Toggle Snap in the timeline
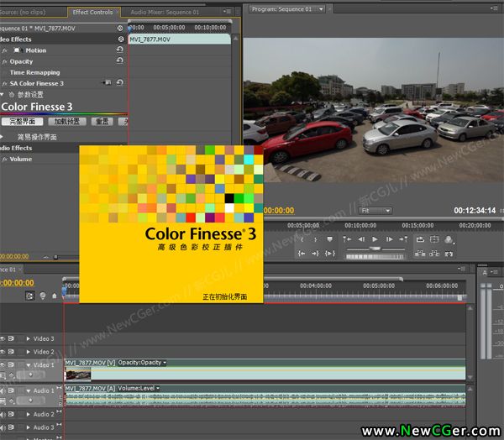Image resolution: width=504 pixels, height=440 pixels. 29,296
